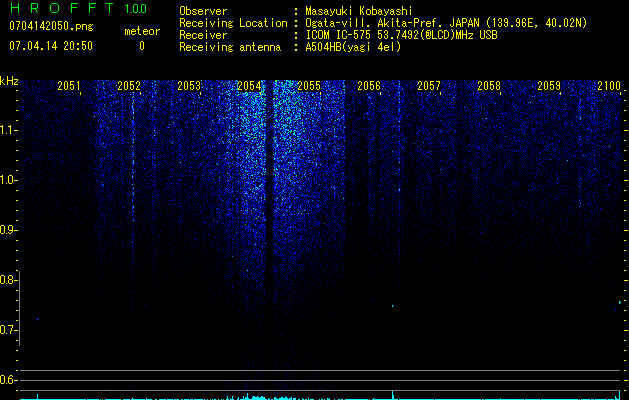629x400 pixels.
Task: Click the date stamp 07.04.14 20:50
Action: pyautogui.click(x=51, y=46)
